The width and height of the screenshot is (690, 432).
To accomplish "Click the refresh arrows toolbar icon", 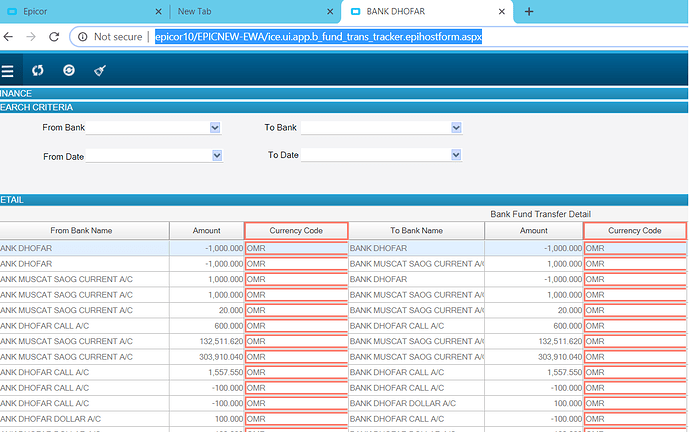I will [37, 70].
